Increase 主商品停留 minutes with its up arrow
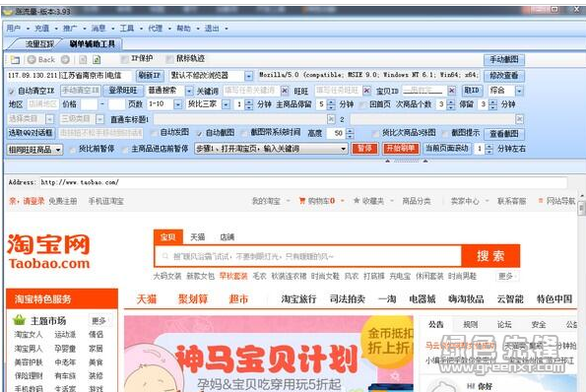The width and height of the screenshot is (586, 392). pos(331,102)
